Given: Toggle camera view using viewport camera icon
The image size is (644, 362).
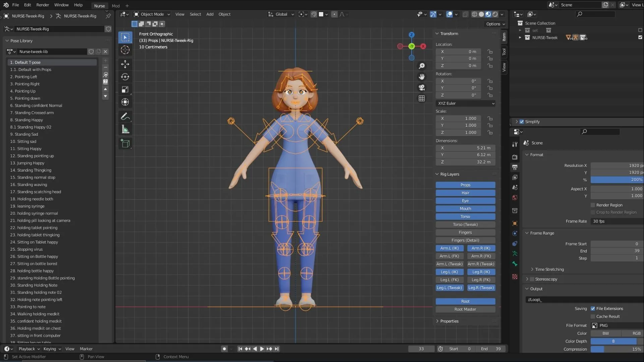Looking at the screenshot, I should point(422,87).
